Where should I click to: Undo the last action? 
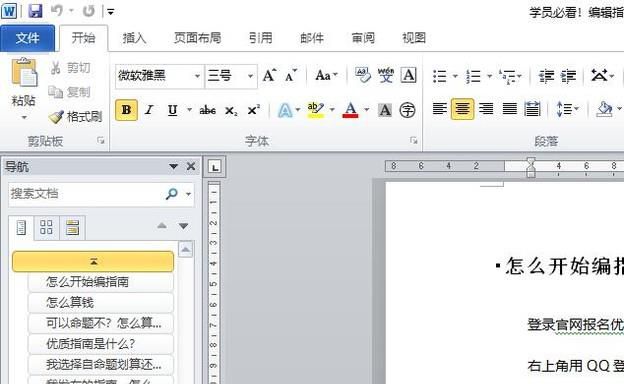coord(56,11)
